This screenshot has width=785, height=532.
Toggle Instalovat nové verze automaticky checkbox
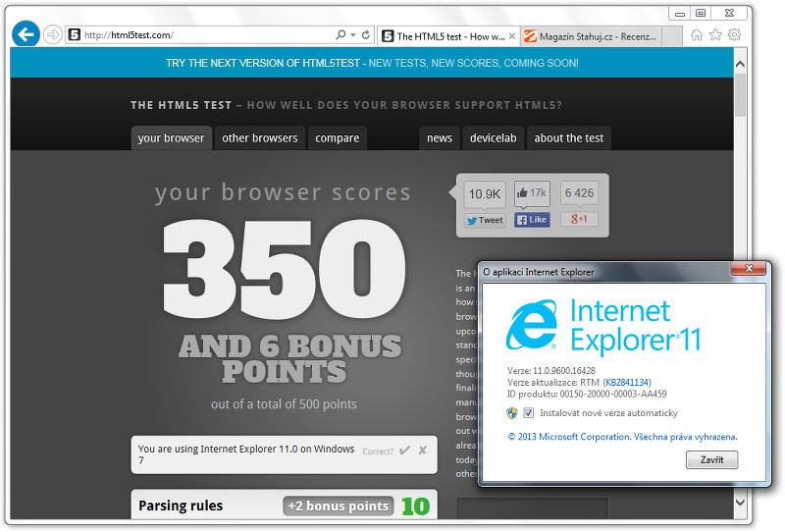coord(528,413)
